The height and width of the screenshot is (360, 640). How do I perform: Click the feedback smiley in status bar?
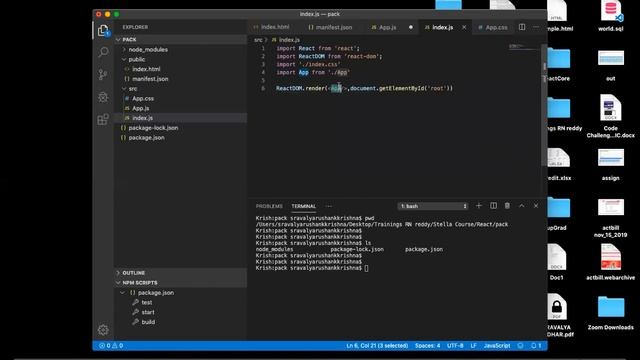(520, 346)
